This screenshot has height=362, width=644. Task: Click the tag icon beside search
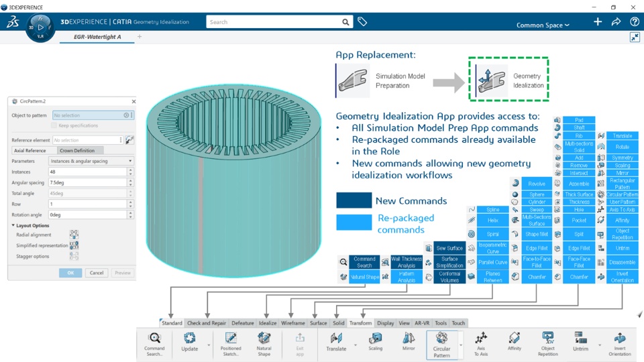tap(362, 21)
